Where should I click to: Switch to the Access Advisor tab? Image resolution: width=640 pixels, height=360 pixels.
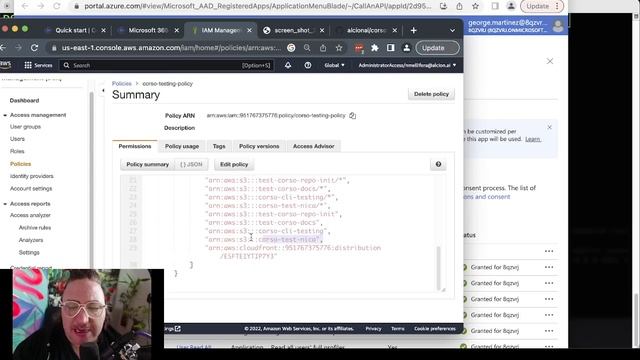pos(313,146)
